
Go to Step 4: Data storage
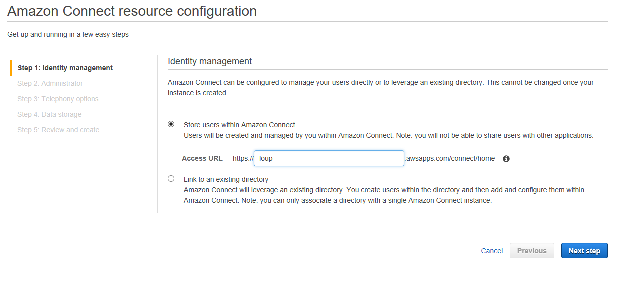(49, 114)
